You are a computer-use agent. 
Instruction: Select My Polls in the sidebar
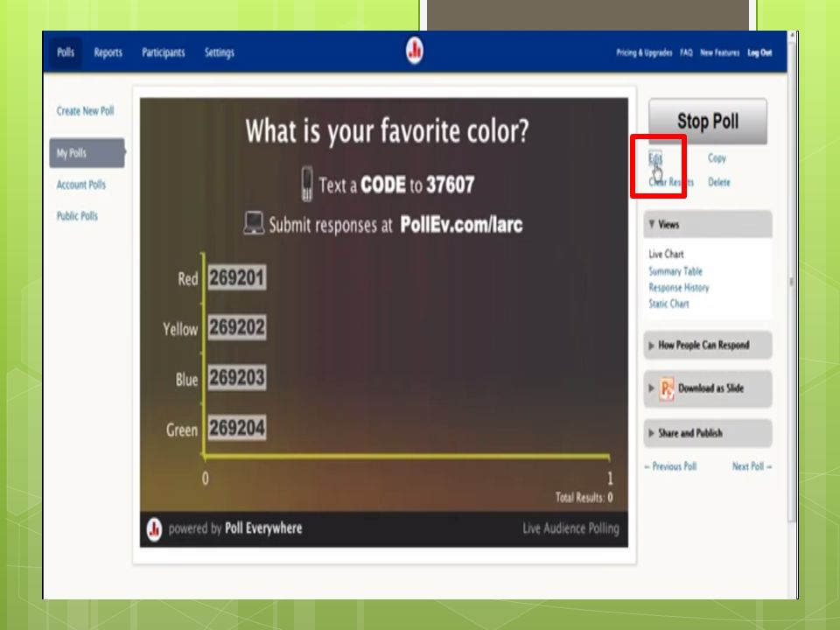pyautogui.click(x=87, y=153)
